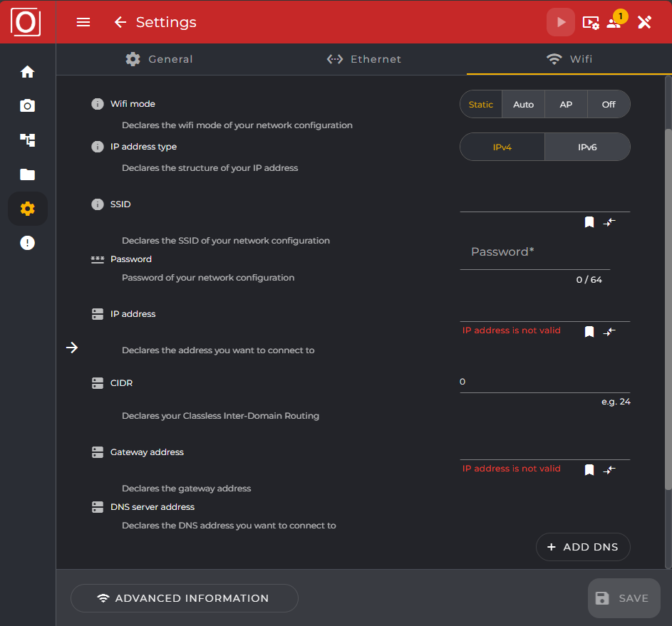
Task: Switch to the General tab
Action: 159,59
